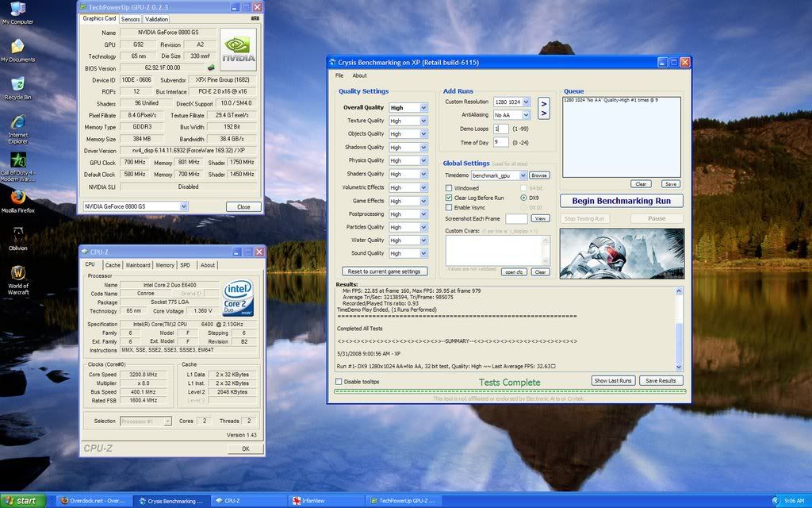Open the SPD tab in CPU-Z
812x508 pixels.
point(185,265)
